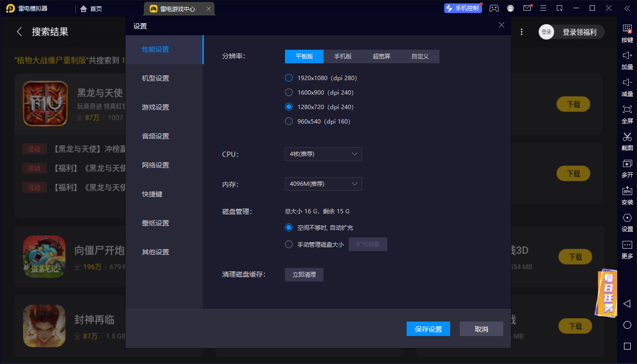Open the title bar hamburger menu
The height and width of the screenshot is (364, 637).
coord(543,8)
